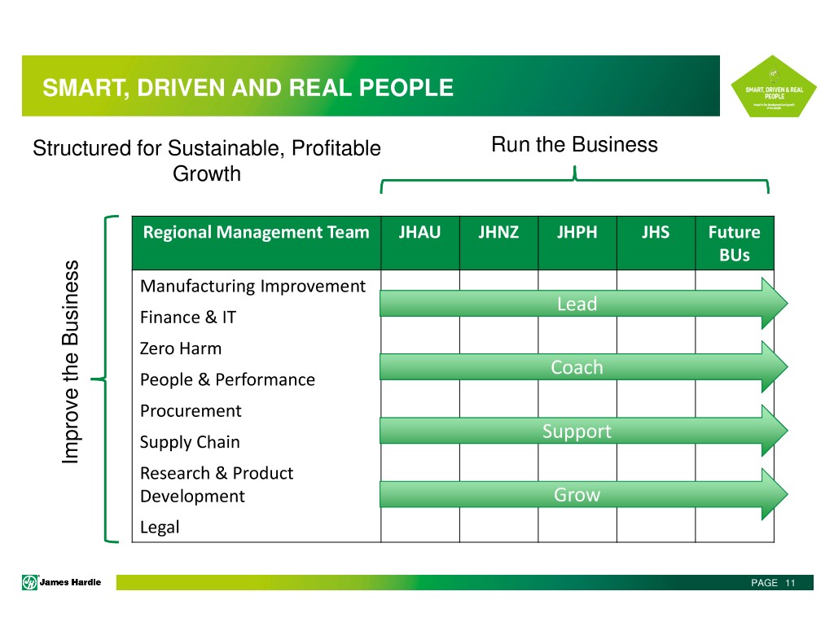834x644 pixels.
Task: Click the green Grow arrow
Action: pos(577,494)
